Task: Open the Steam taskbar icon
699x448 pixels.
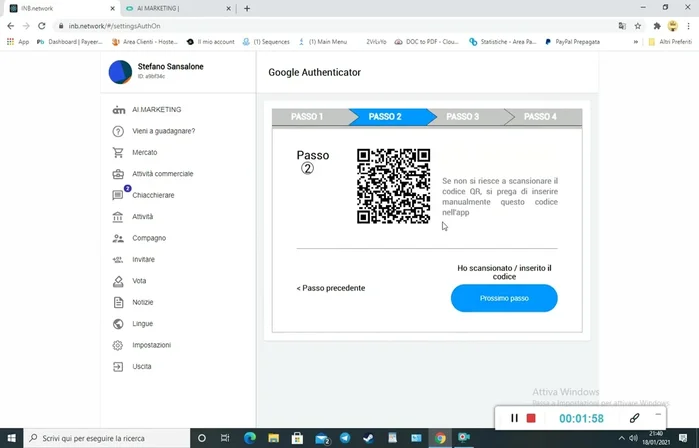Action: [368, 438]
